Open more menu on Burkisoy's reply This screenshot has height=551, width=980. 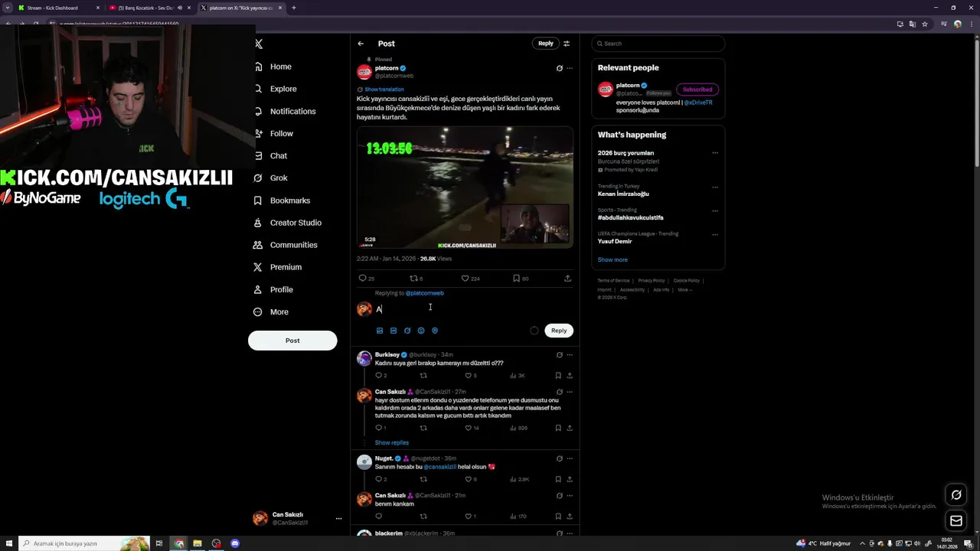coord(569,355)
